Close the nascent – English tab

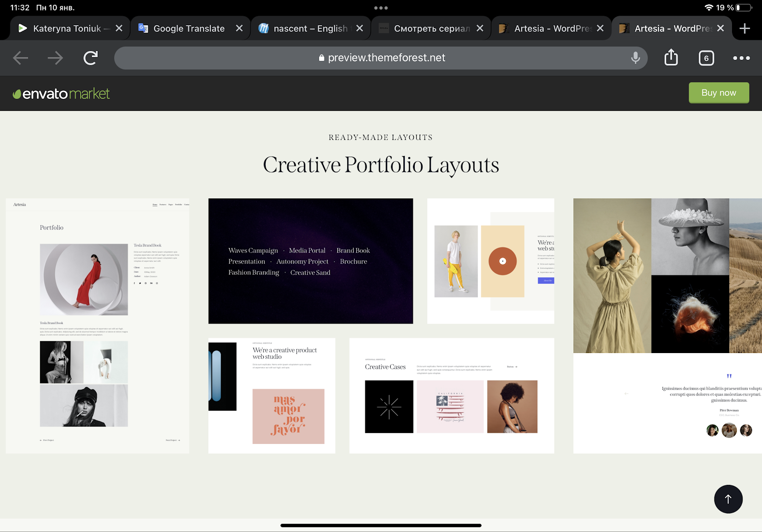(360, 29)
